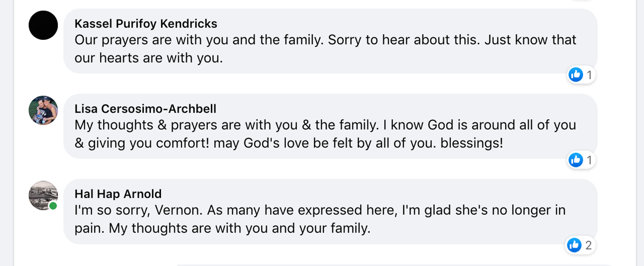Click the line "our hearts are with you."
The height and width of the screenshot is (266, 644).
point(149,58)
